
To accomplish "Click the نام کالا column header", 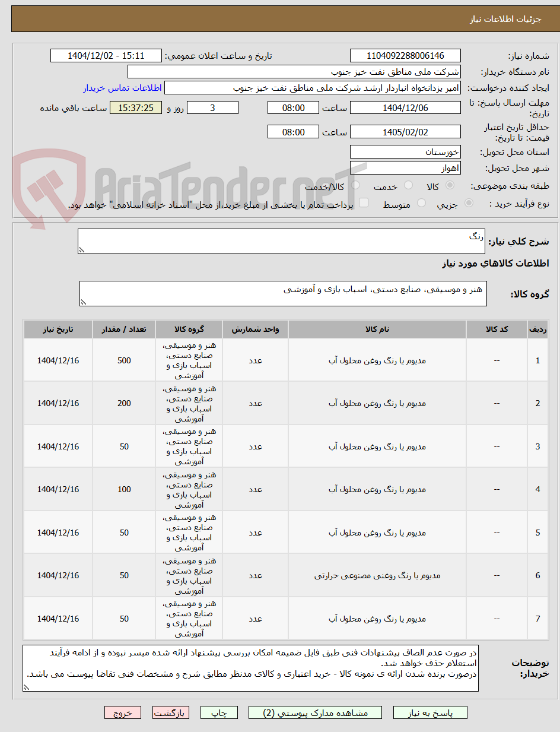I will pyautogui.click(x=377, y=329).
